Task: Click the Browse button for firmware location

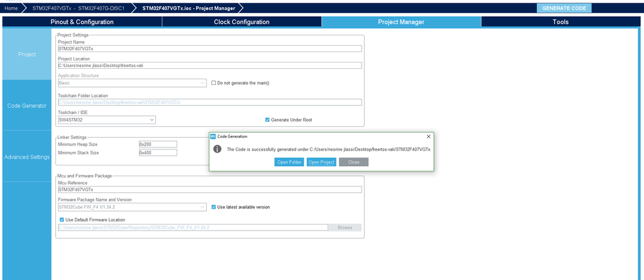Action: [x=345, y=227]
